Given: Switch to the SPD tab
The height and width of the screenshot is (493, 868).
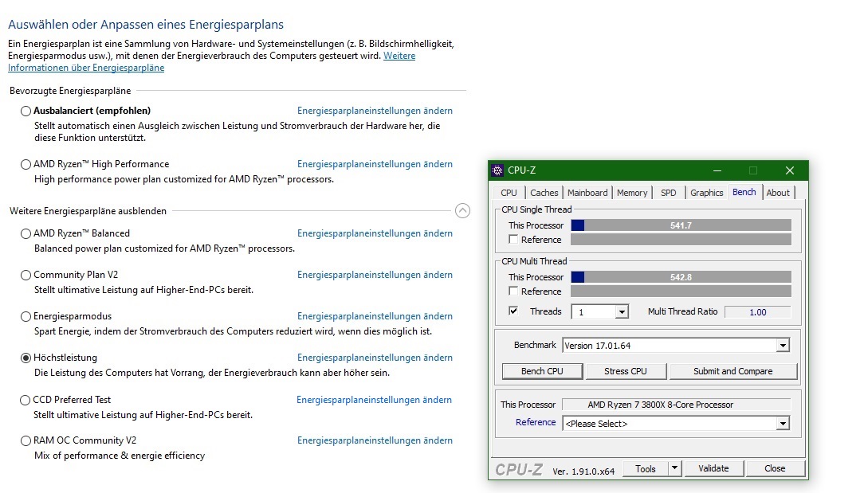Looking at the screenshot, I should coord(668,193).
